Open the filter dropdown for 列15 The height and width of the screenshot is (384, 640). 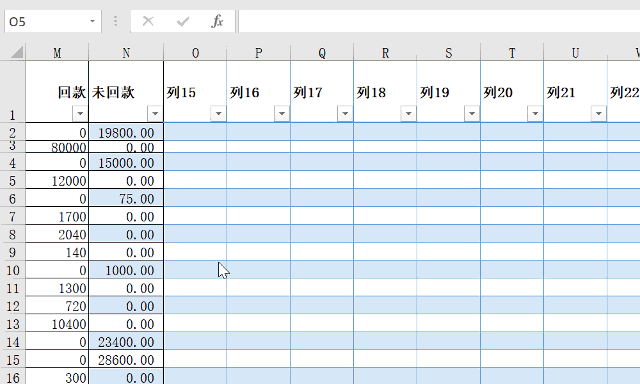pos(218,113)
